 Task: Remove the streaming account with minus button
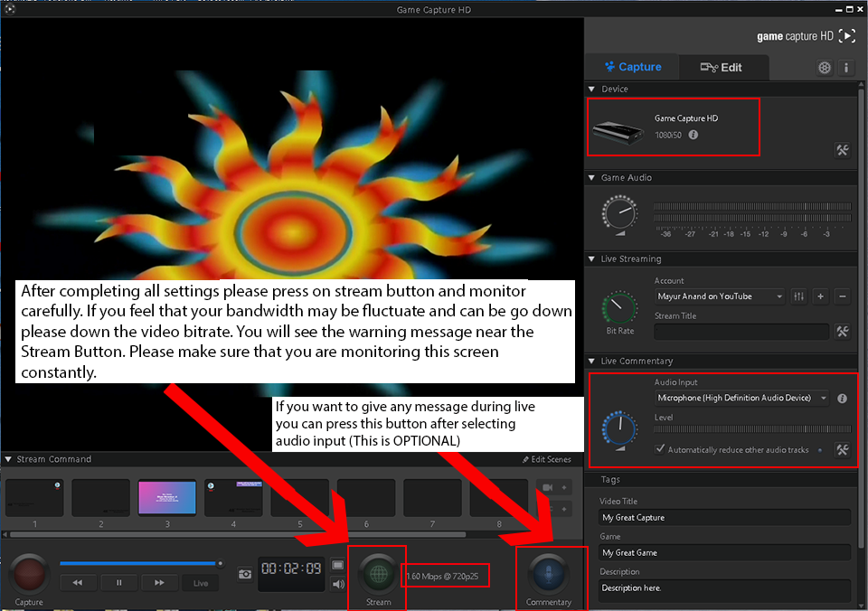point(843,296)
